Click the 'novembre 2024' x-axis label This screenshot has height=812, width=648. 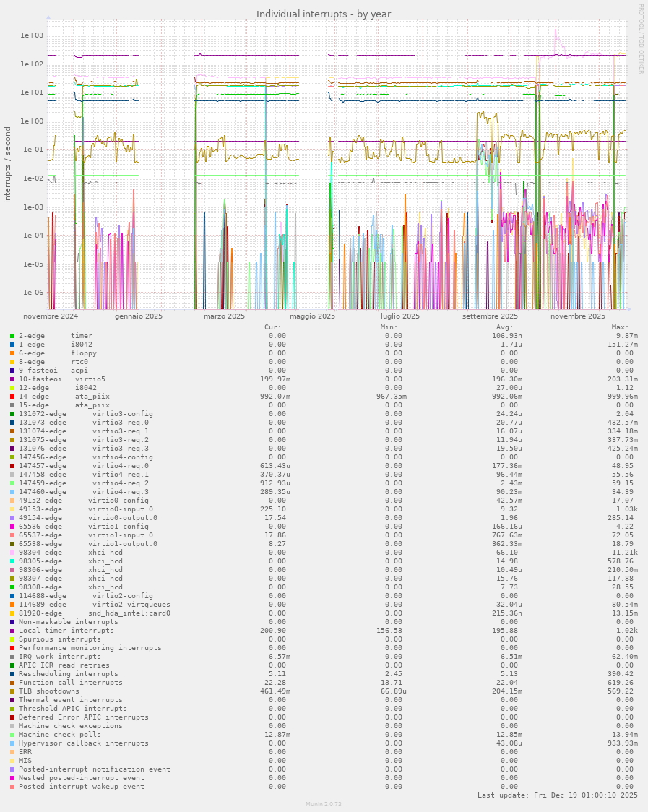[x=51, y=316]
